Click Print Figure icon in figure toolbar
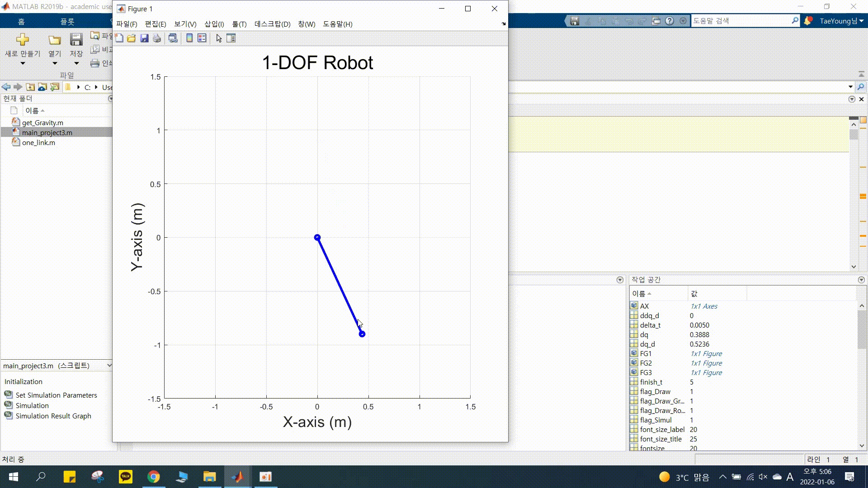Viewport: 868px width, 488px height. tap(157, 38)
